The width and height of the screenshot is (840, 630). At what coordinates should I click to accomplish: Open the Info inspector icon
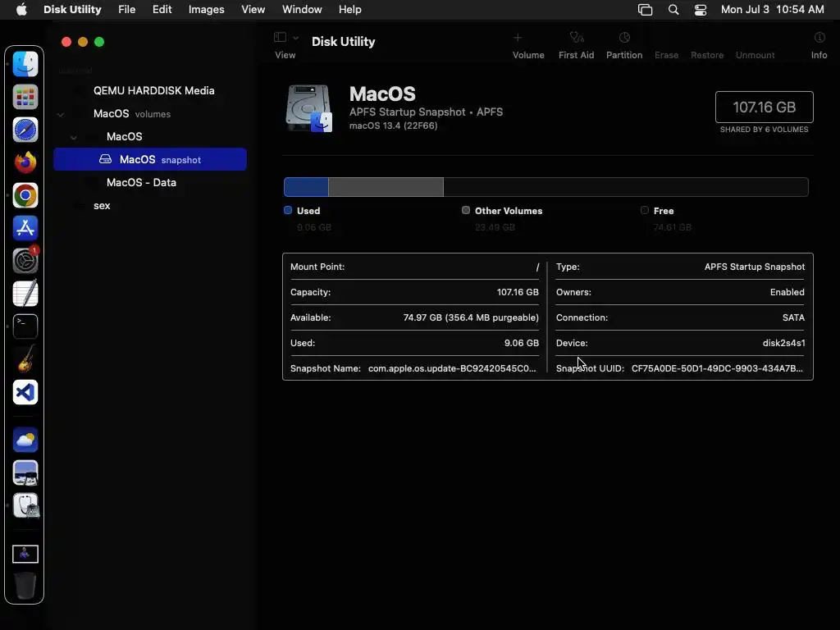(819, 38)
